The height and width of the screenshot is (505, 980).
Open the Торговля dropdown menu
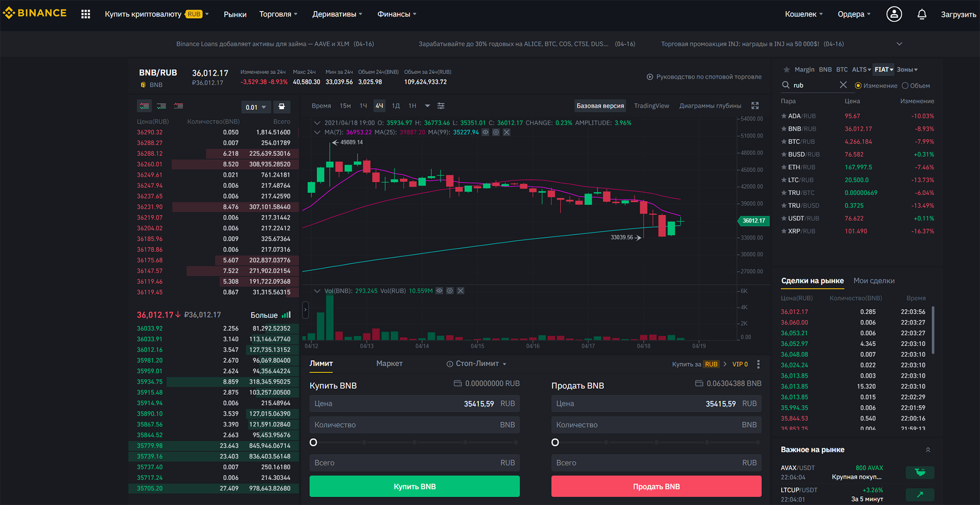tap(278, 14)
